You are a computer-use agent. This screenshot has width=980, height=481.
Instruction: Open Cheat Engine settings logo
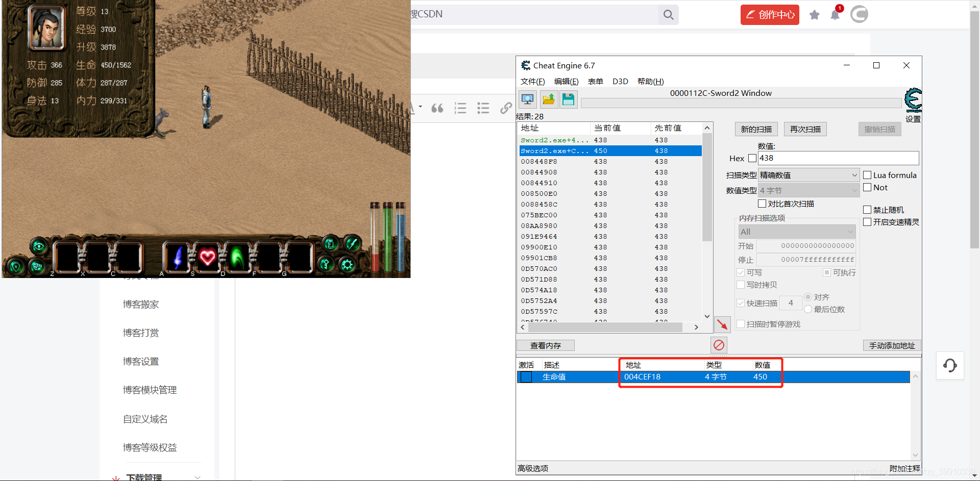[x=913, y=100]
